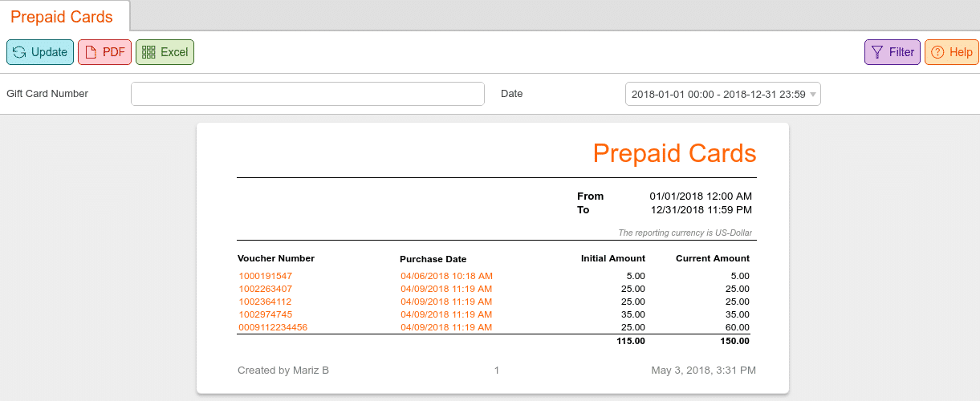980x401 pixels.
Task: Switch to the Prepaid Cards tab
Action: point(62,17)
